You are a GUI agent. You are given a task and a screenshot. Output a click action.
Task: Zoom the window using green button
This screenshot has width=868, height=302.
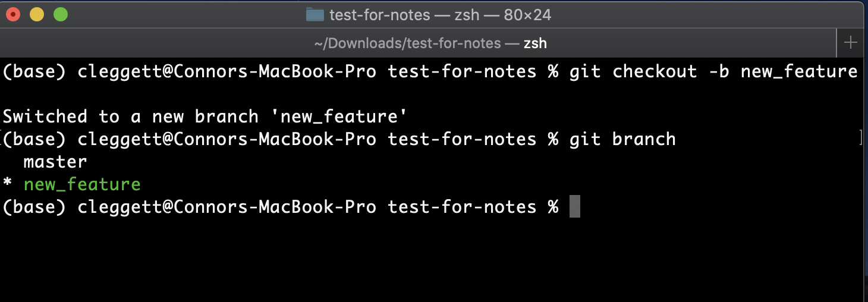pyautogui.click(x=61, y=14)
